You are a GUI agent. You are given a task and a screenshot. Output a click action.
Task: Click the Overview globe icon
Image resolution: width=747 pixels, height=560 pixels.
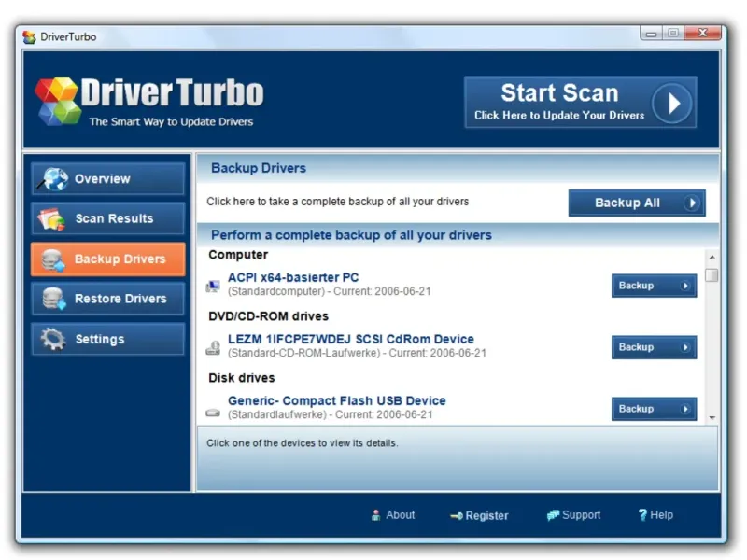53,179
